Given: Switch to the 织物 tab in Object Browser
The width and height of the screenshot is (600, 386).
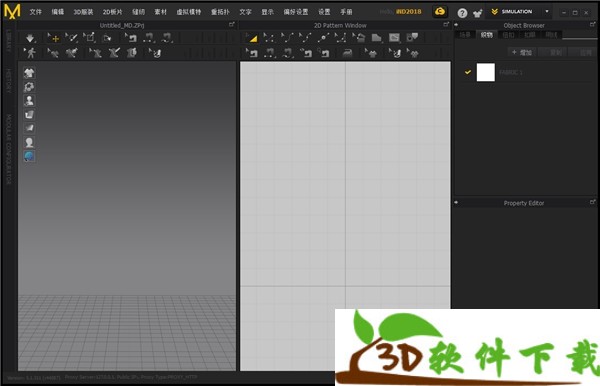Looking at the screenshot, I should pos(486,35).
